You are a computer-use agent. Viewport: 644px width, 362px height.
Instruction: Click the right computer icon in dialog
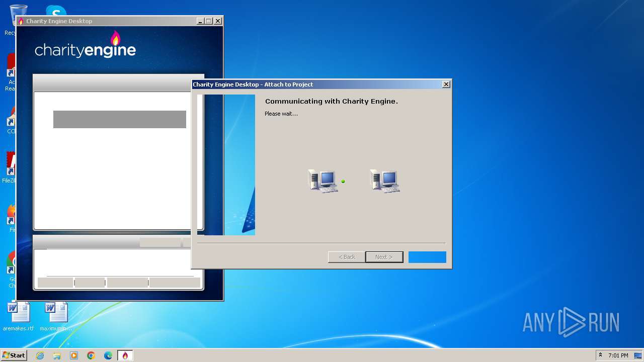385,180
